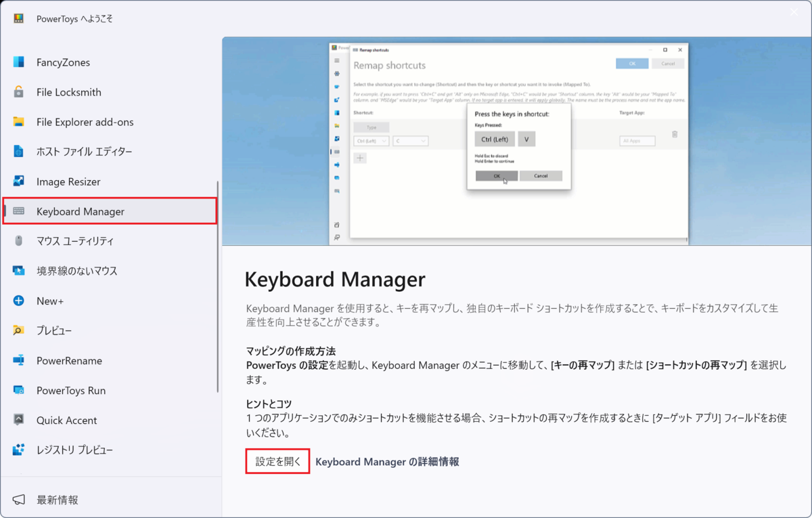Click the レジストリ プレビュー icon
The width and height of the screenshot is (812, 518).
(x=19, y=450)
